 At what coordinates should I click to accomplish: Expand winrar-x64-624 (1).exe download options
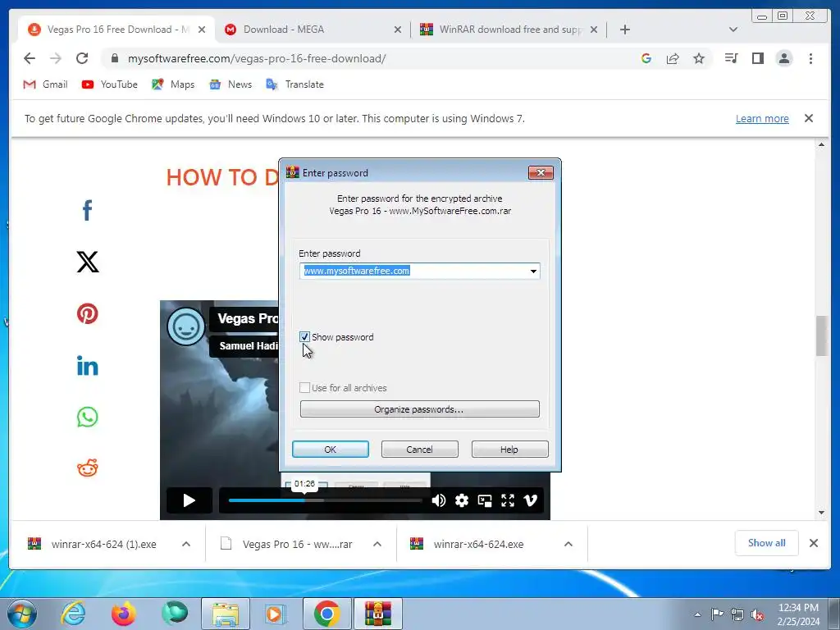click(x=186, y=545)
